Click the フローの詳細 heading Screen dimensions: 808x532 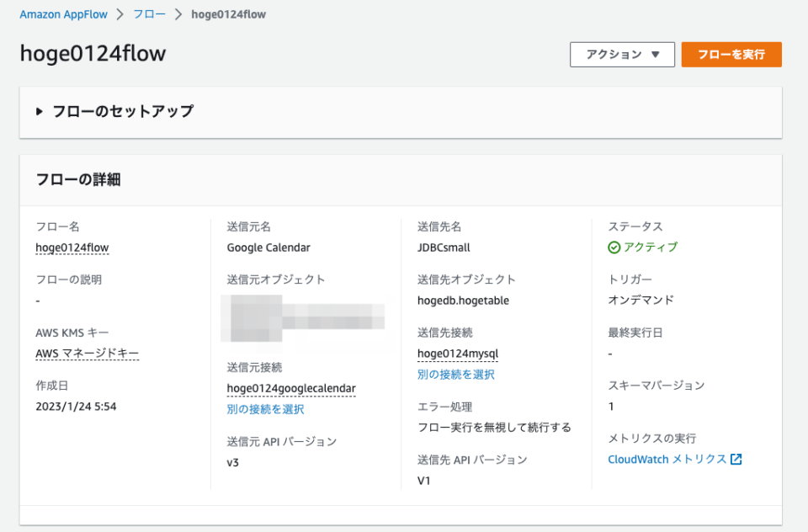78,180
